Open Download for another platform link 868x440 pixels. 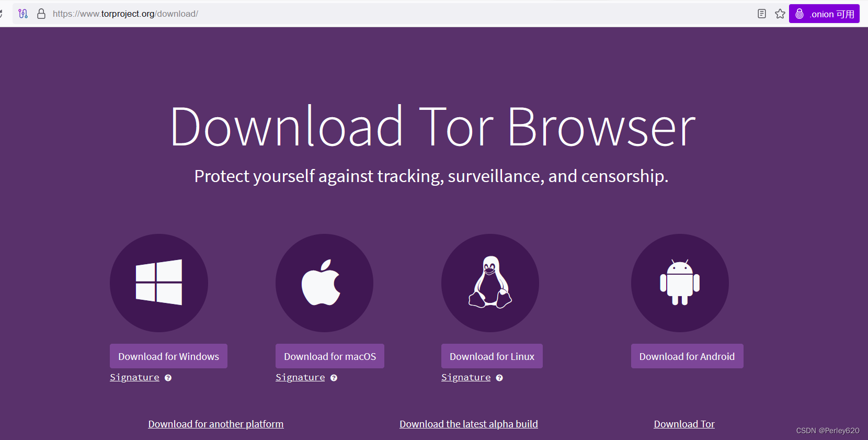point(216,424)
